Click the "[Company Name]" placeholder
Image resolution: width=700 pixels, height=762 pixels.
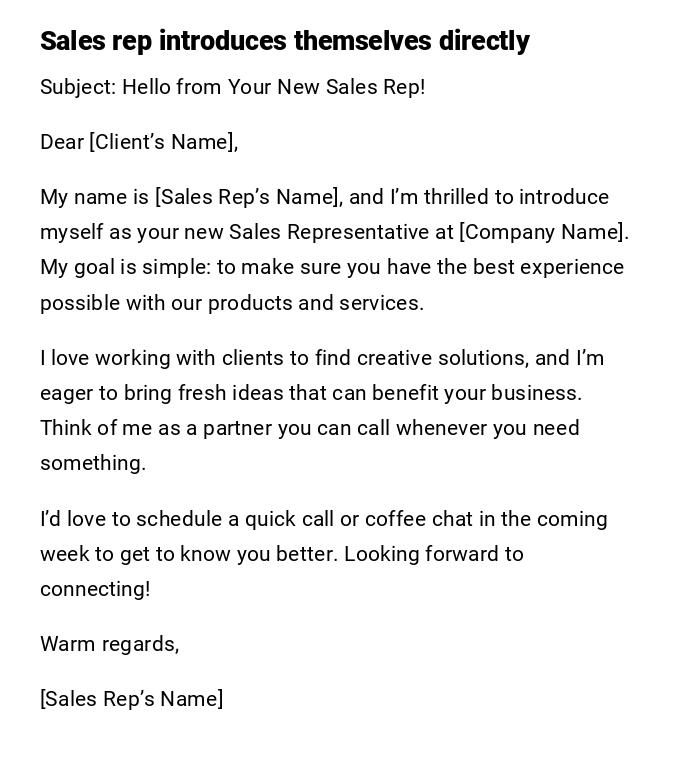tap(541, 232)
